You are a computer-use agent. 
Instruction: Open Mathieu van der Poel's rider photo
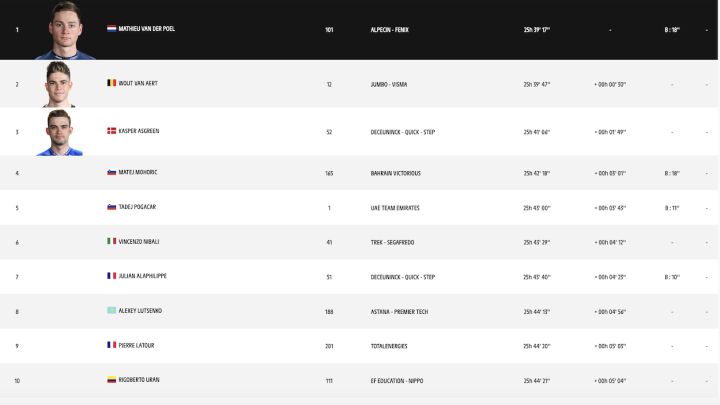65,30
